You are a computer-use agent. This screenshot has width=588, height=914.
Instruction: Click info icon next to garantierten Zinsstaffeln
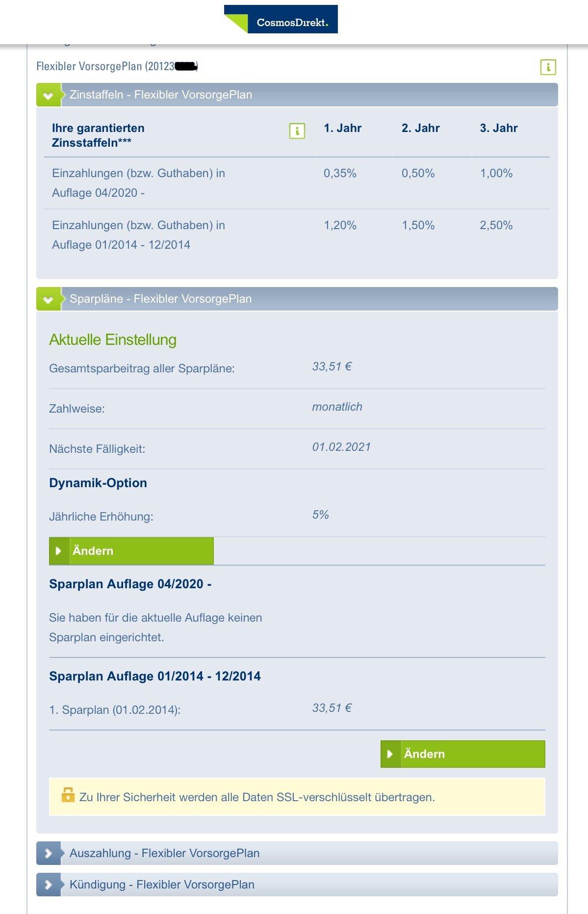click(x=297, y=131)
